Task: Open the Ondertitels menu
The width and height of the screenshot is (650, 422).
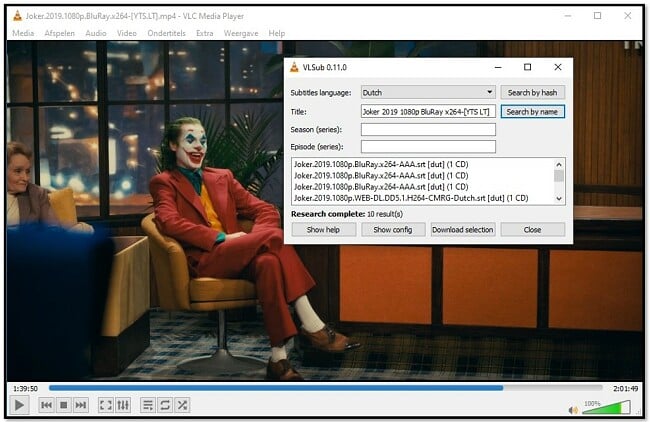Action: click(x=166, y=33)
